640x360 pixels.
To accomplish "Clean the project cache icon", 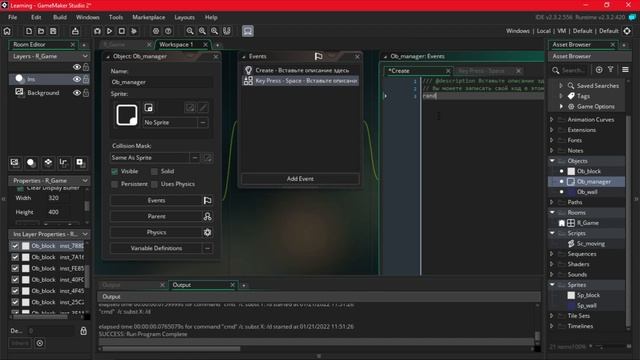I will point(134,31).
